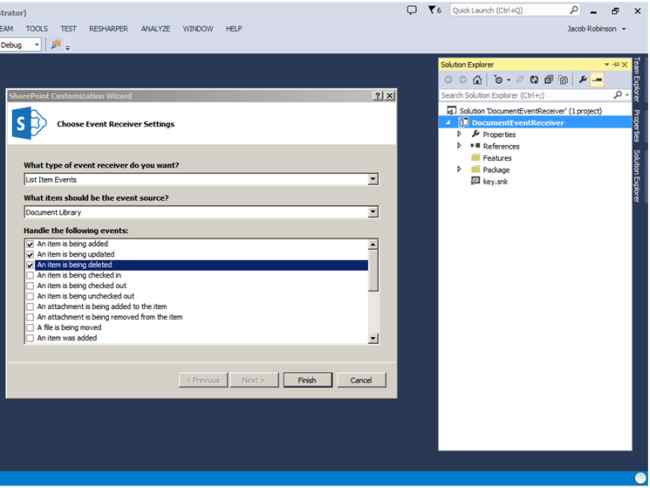Open the Jacob Robinson account dropdown
650x488 pixels.
[x=623, y=29]
